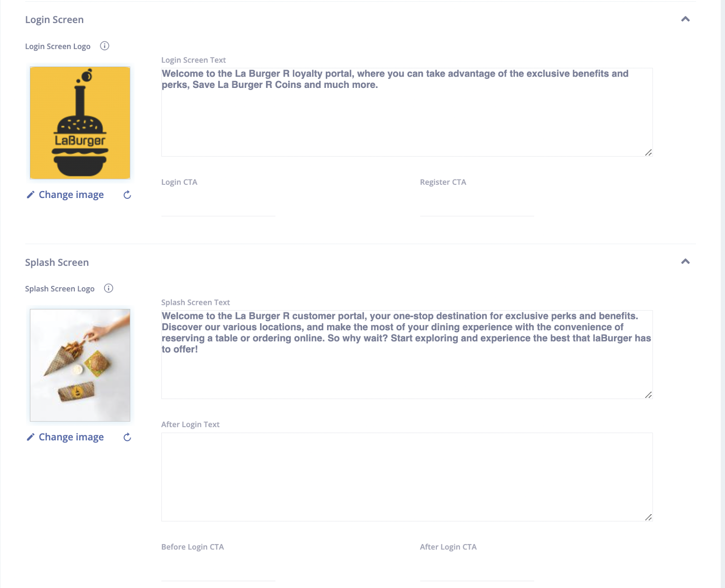Focus the Splash Screen Text area
725x588 pixels.
point(407,355)
